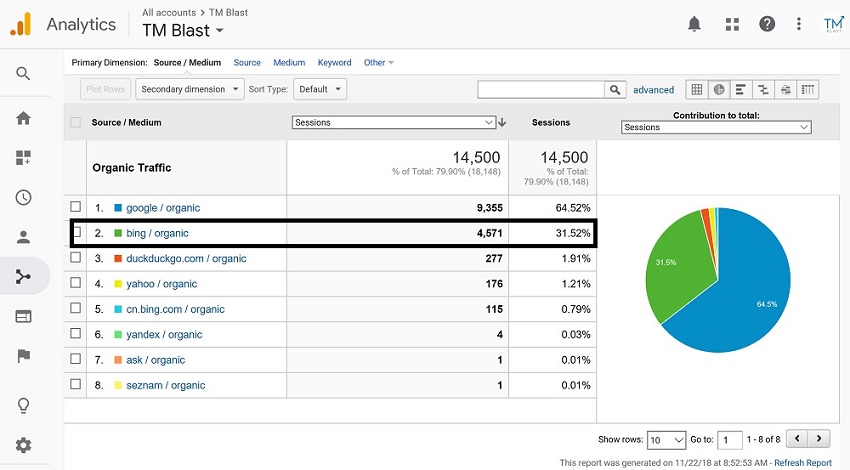Switch to performance bar view
Image resolution: width=850 pixels, height=470 pixels.
tap(741, 89)
